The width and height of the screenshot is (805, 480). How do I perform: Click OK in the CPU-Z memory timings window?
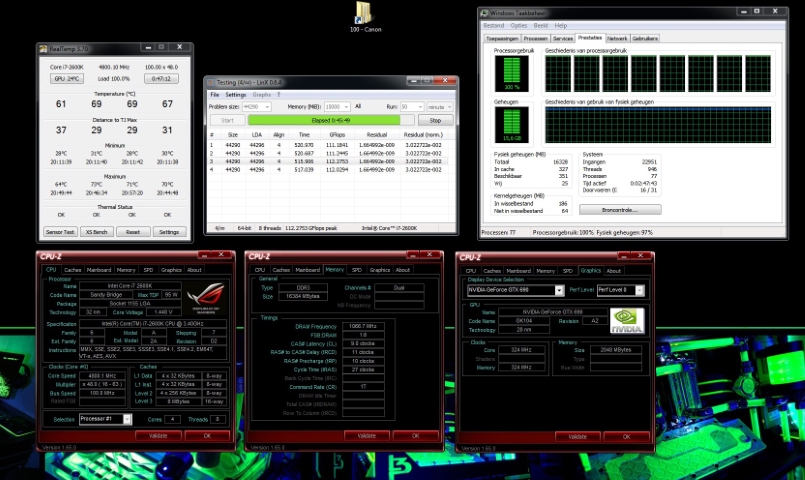tap(415, 435)
